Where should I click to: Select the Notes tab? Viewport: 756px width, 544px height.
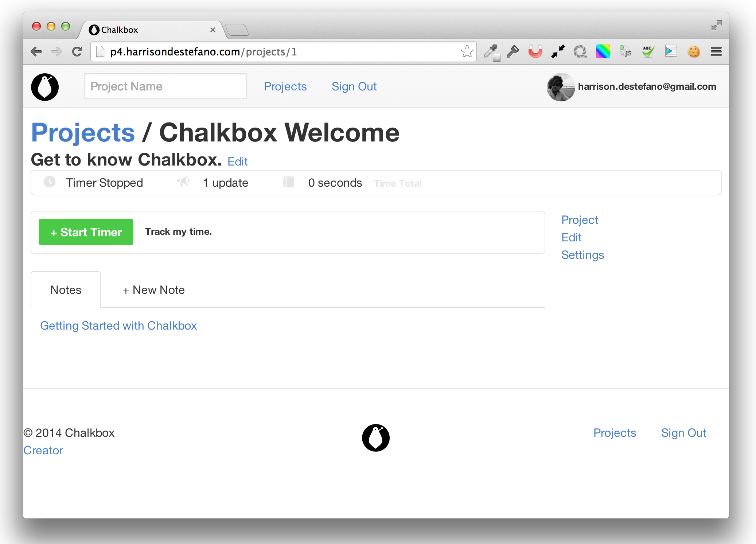coord(66,289)
